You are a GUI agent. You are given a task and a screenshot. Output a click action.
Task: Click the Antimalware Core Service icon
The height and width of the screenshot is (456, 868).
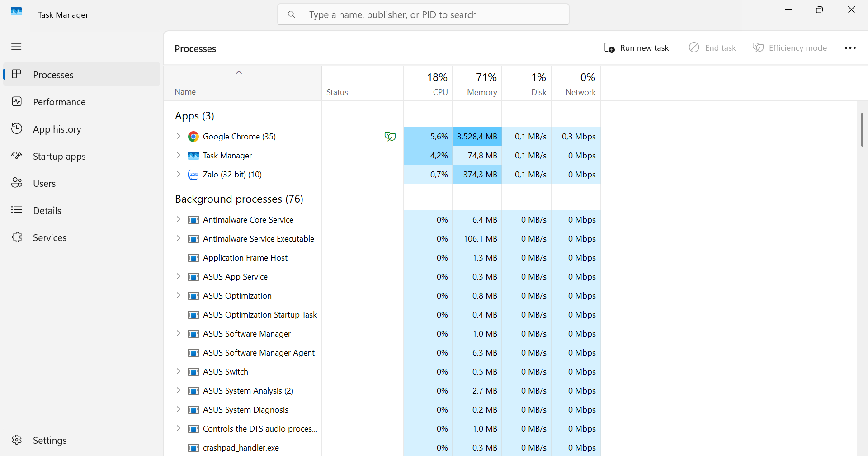(193, 220)
